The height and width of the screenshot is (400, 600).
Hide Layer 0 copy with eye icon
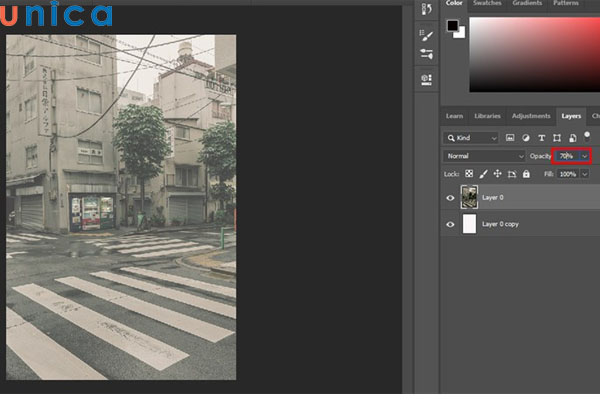coord(450,224)
